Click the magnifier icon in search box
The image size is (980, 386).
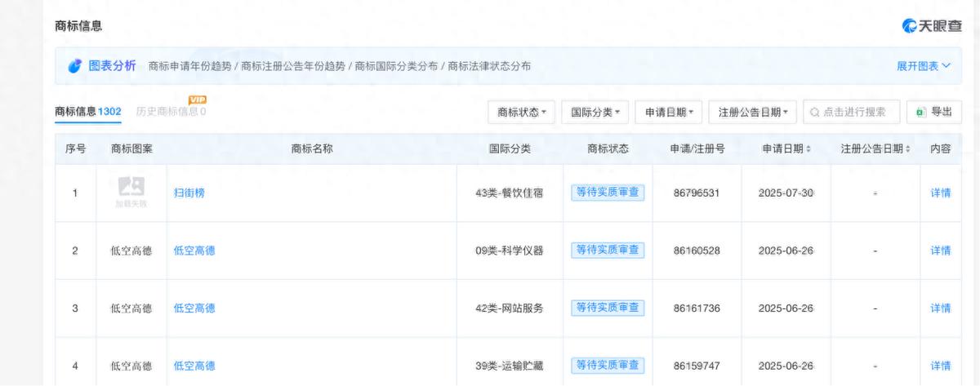tap(815, 113)
